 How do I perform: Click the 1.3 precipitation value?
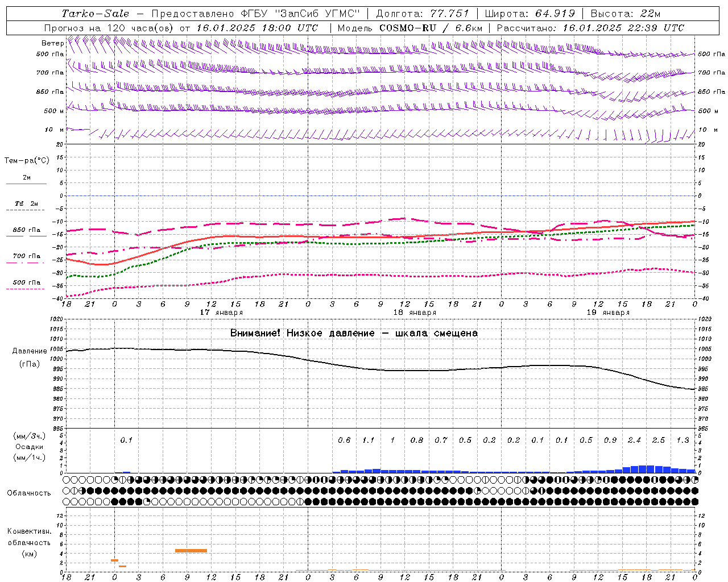click(x=682, y=440)
